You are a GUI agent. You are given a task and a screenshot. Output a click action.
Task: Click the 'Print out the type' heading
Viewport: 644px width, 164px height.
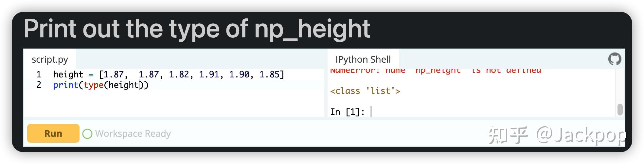pyautogui.click(x=197, y=29)
